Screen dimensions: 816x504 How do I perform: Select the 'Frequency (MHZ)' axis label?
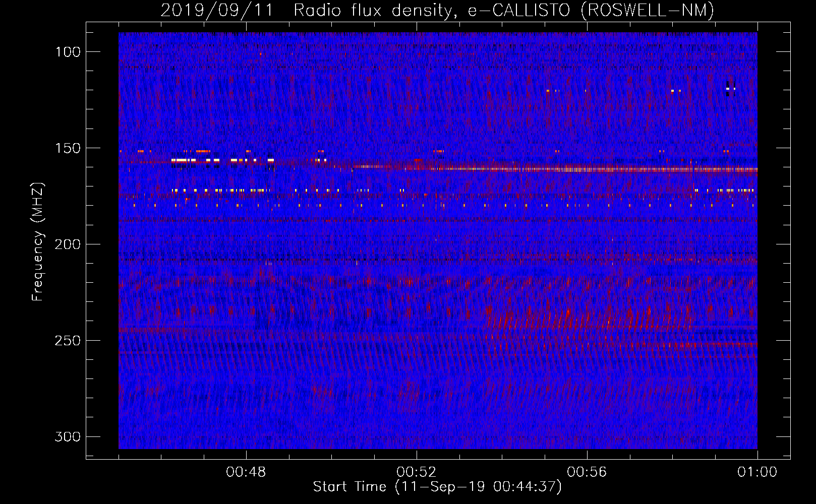pos(38,242)
